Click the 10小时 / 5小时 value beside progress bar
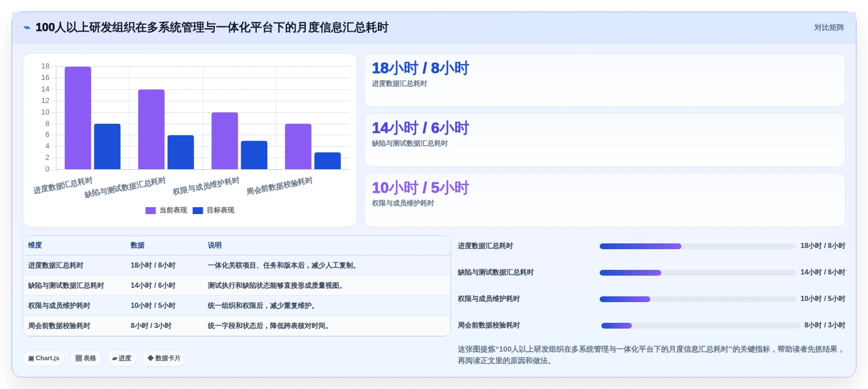This screenshot has height=389, width=868. (x=823, y=299)
